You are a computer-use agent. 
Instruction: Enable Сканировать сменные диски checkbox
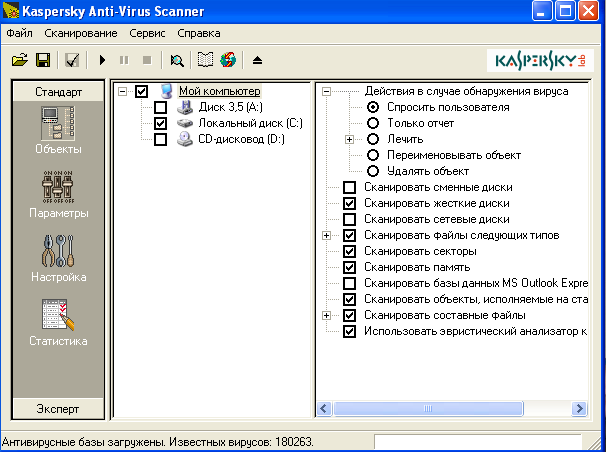click(349, 187)
